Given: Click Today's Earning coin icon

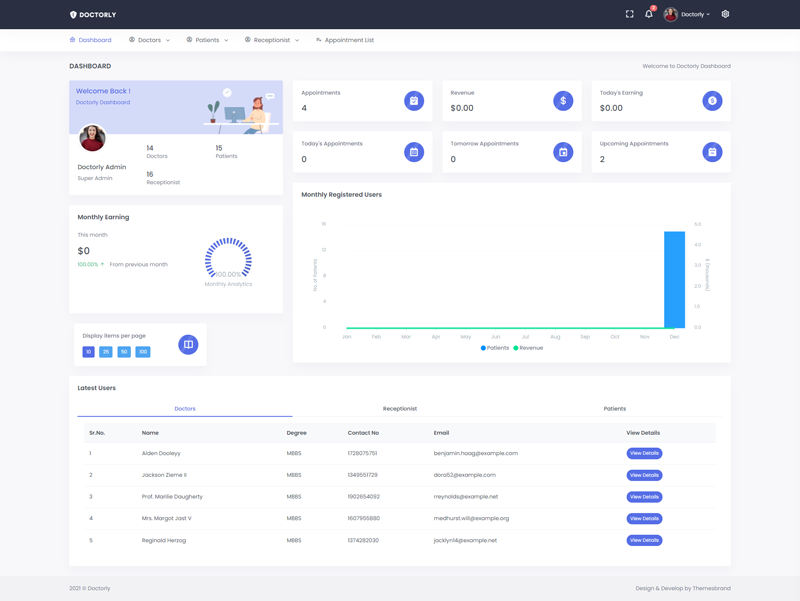Looking at the screenshot, I should [712, 101].
